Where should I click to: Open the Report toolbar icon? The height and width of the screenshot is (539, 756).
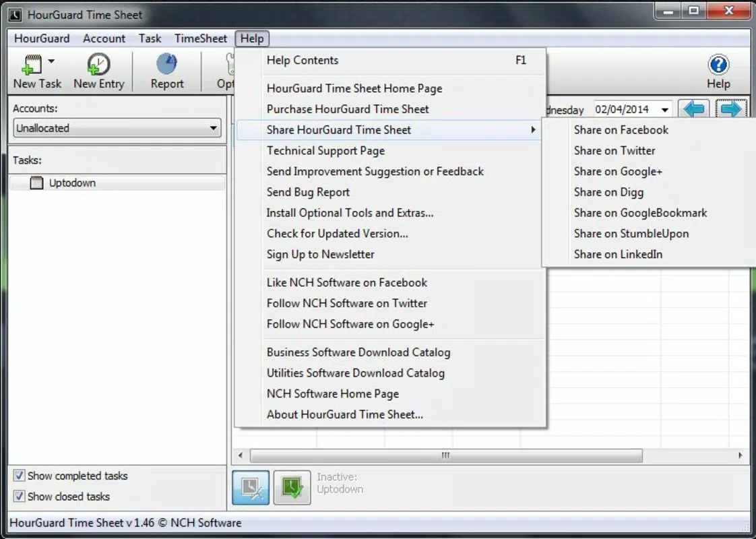pyautogui.click(x=167, y=65)
